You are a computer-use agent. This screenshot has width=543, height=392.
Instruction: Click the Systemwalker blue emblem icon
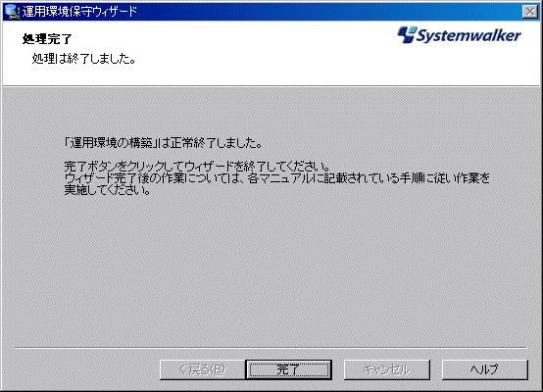(406, 34)
